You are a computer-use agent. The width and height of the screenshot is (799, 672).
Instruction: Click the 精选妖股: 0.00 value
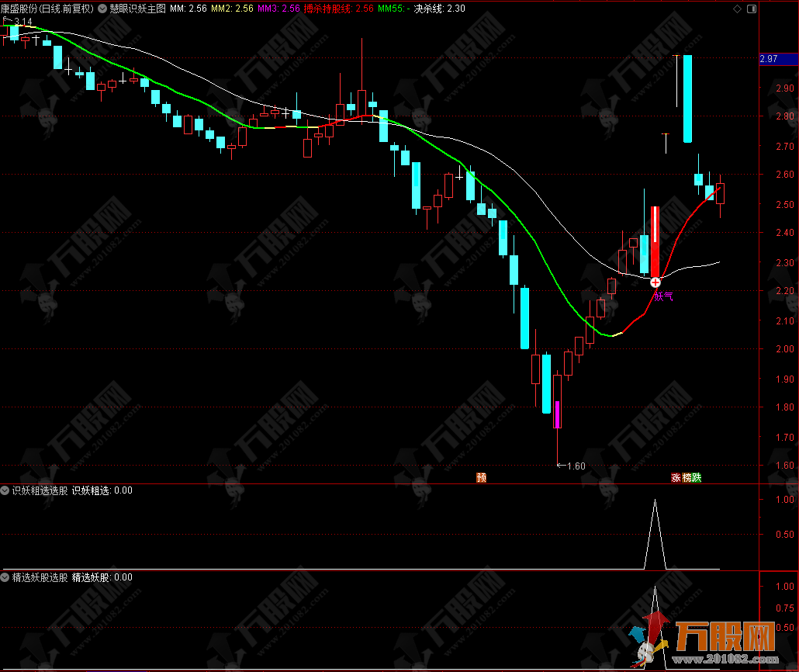tap(102, 577)
